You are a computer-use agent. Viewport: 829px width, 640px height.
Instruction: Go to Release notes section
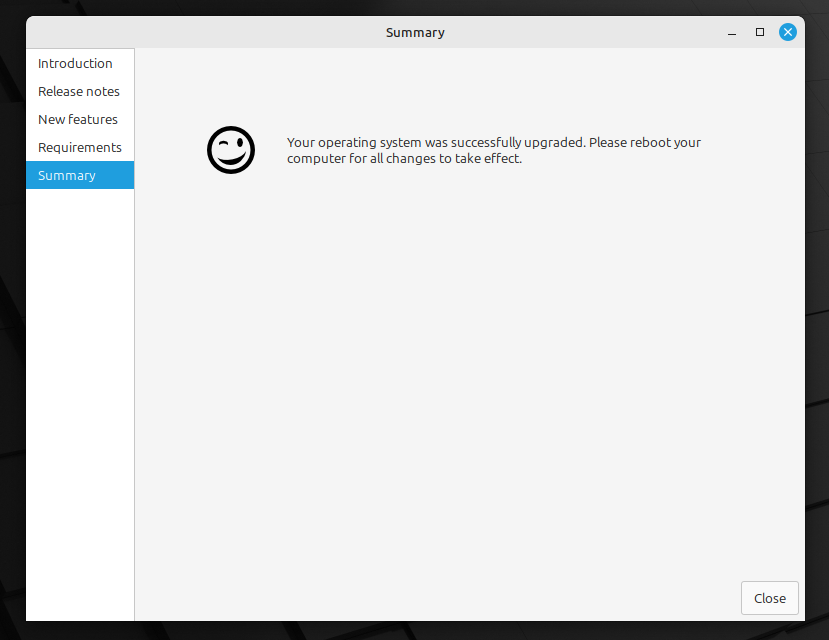(x=79, y=91)
